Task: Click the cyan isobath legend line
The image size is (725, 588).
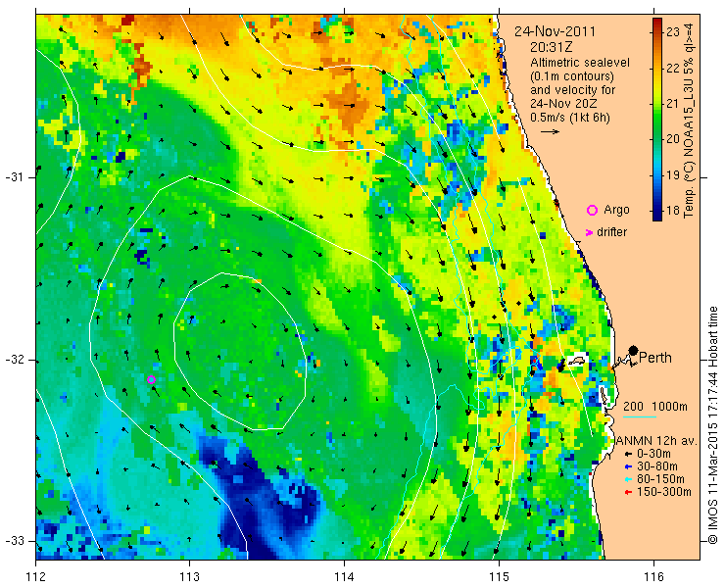Action: pos(640,417)
